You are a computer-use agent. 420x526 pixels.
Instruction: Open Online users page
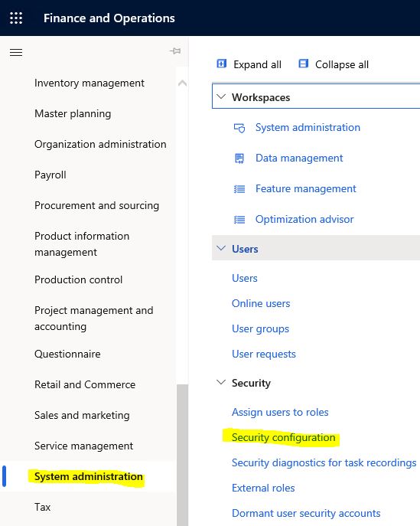click(261, 303)
